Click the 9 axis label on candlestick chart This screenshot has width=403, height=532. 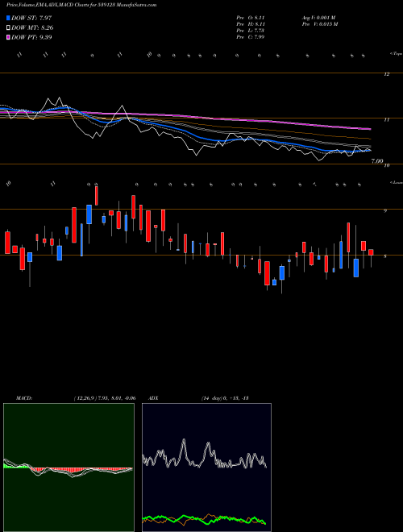[x=385, y=210]
